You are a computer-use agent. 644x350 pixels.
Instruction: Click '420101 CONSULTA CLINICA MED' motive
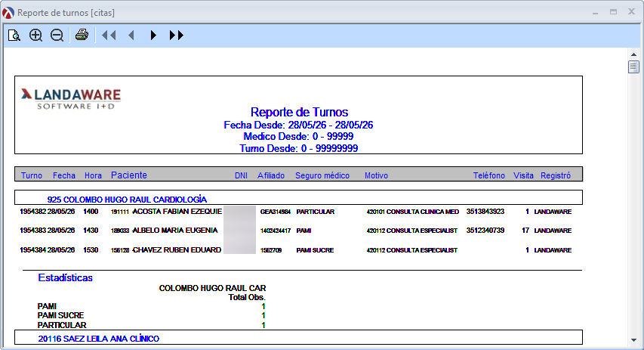[x=413, y=212]
